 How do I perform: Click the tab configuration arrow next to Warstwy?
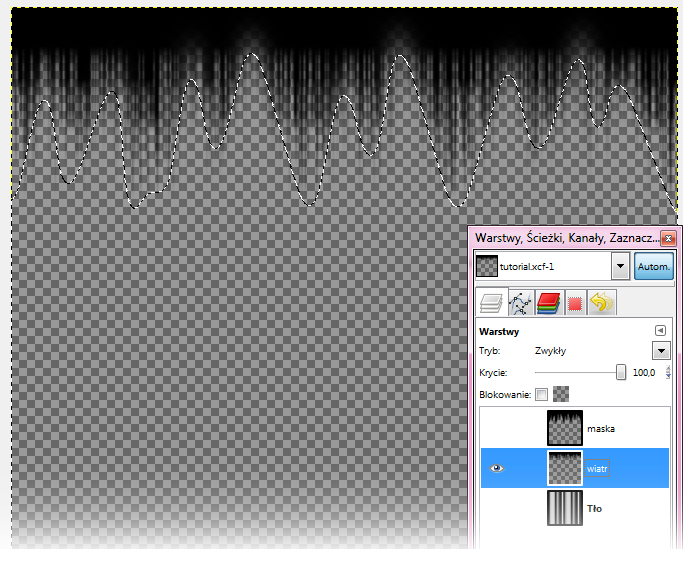point(660,331)
